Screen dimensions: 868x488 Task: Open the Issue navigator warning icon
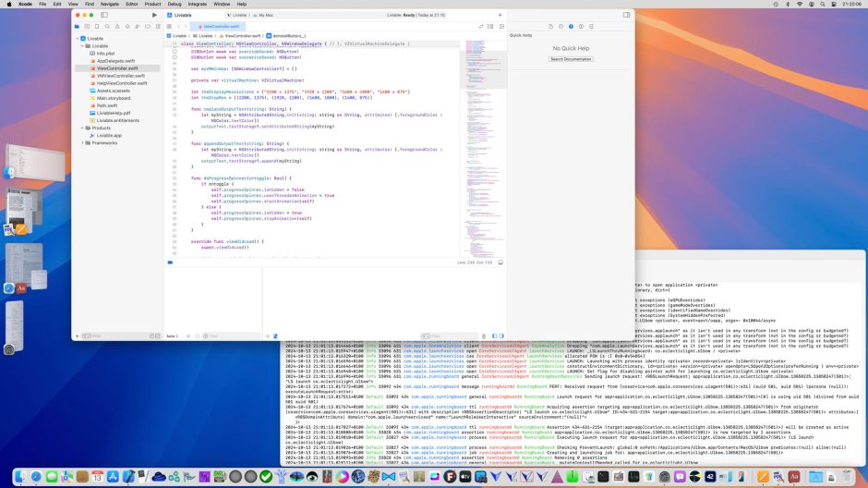tap(117, 26)
